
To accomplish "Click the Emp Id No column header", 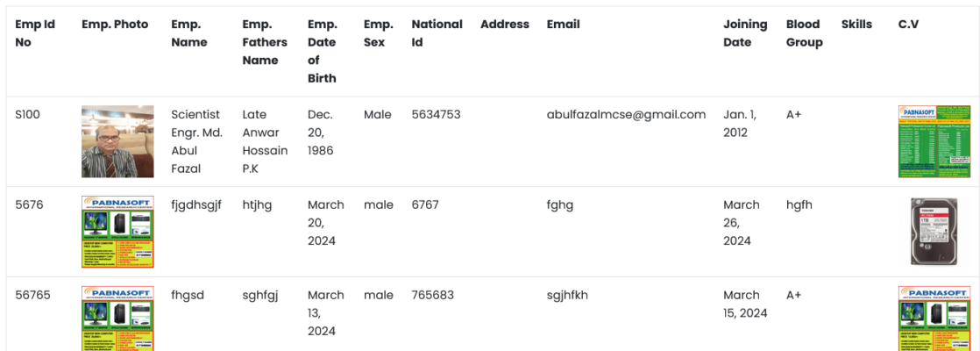I will pos(35,33).
